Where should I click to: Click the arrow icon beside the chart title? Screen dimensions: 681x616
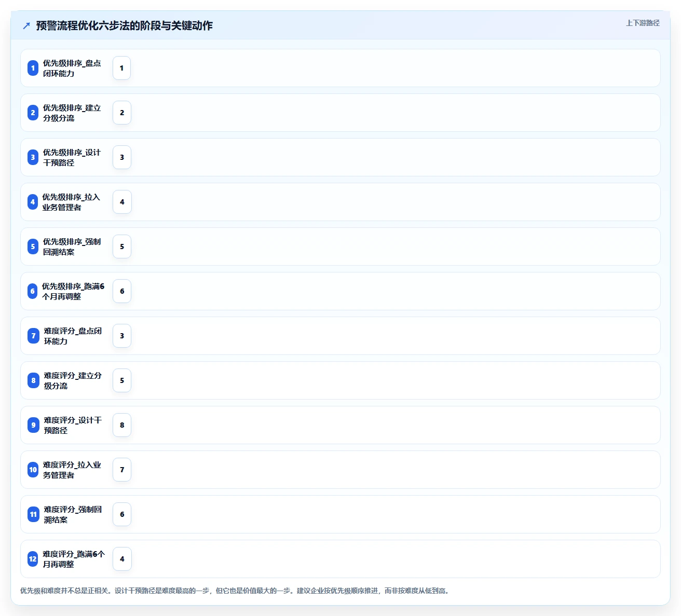click(x=26, y=25)
